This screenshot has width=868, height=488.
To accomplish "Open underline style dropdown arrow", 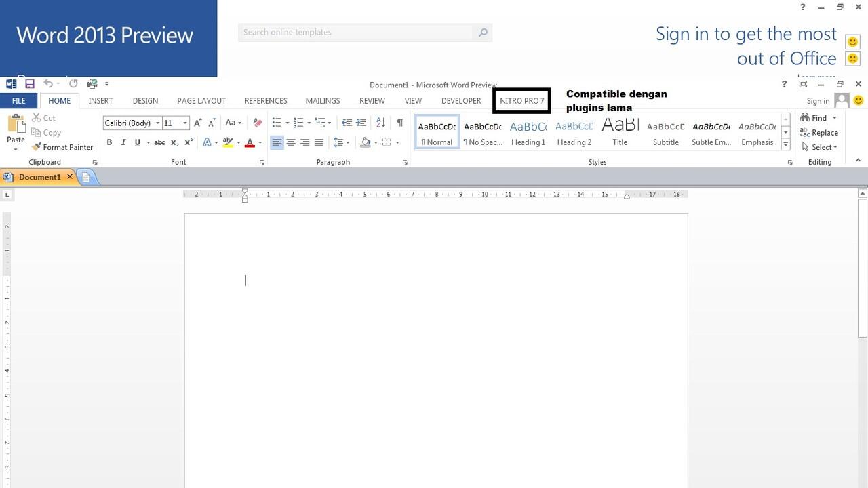I will [x=147, y=142].
